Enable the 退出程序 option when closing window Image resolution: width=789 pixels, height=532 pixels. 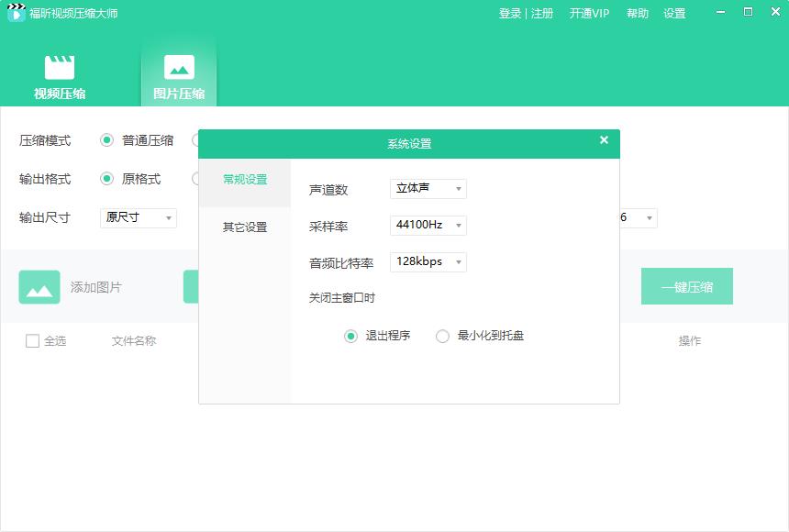(x=350, y=337)
